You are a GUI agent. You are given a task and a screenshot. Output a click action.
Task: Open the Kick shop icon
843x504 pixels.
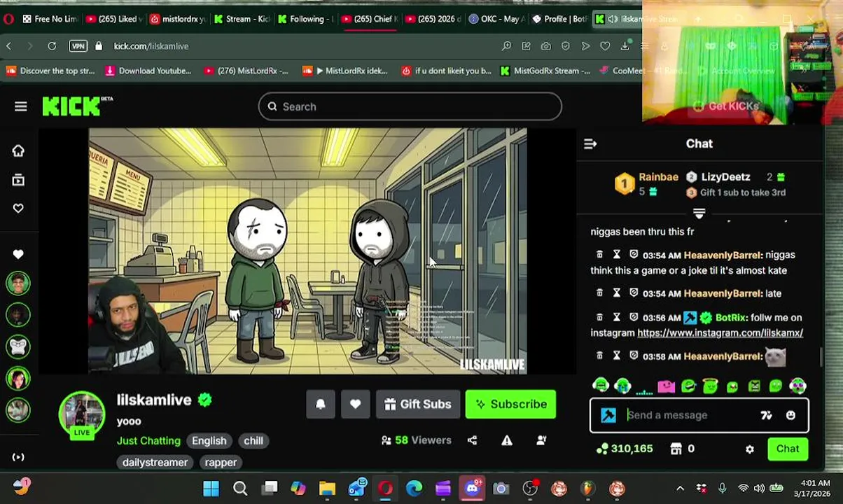click(x=682, y=449)
